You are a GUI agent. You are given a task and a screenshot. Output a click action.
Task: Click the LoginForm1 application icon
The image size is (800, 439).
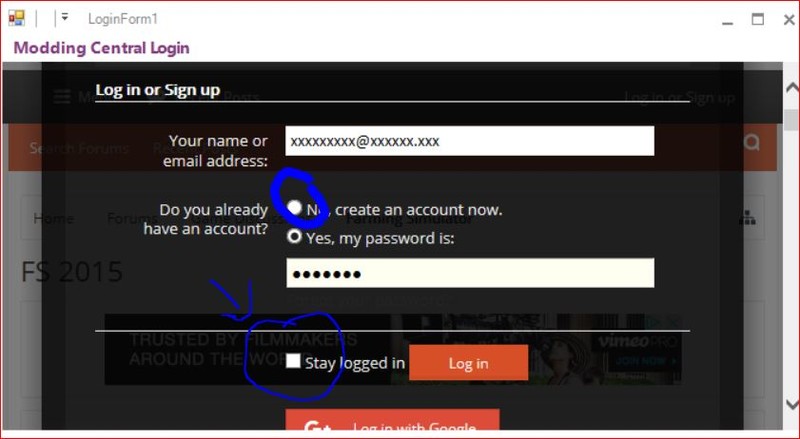16,18
